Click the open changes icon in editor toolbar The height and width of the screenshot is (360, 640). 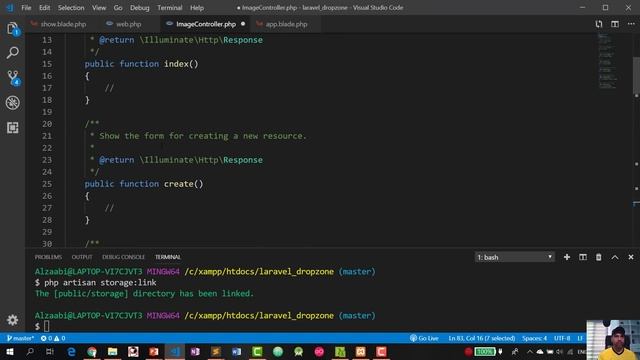pos(599,24)
